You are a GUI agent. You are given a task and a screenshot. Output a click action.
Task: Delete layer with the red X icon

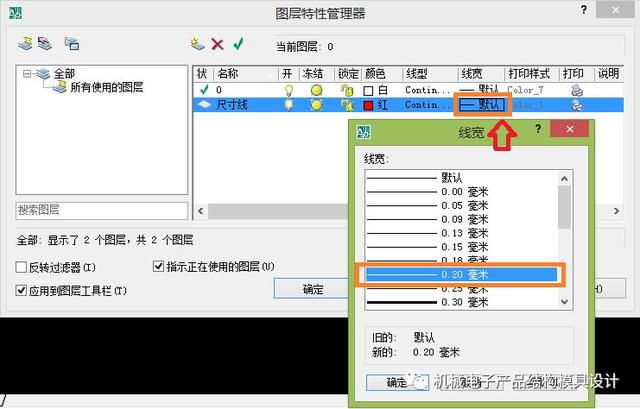[x=218, y=44]
